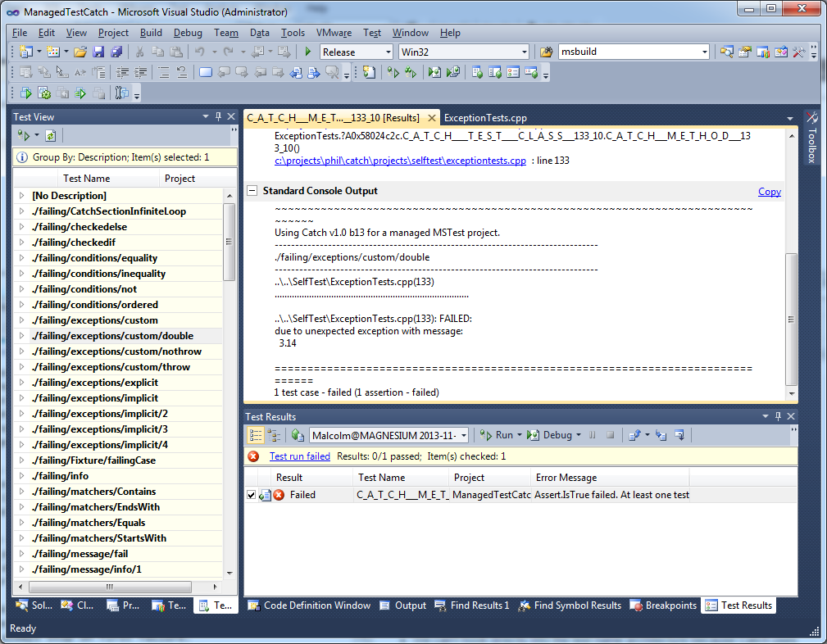
Task: Click the Test List Editor icon
Action: coord(495,72)
